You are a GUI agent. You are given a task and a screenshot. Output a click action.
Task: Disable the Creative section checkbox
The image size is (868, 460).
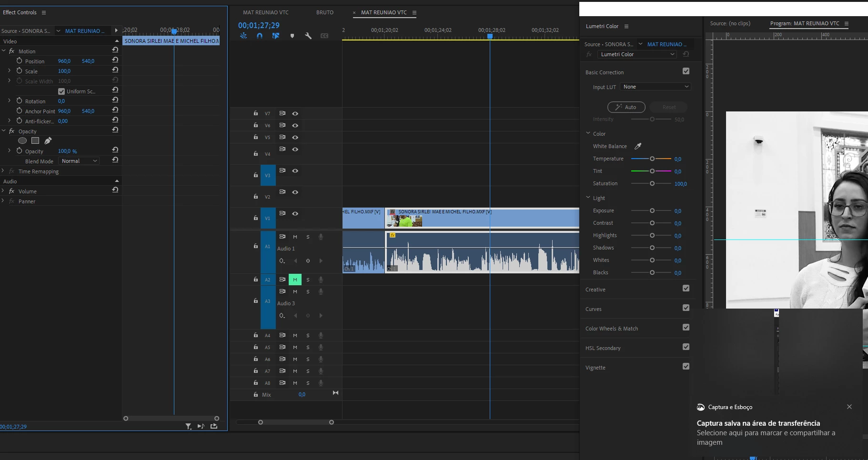(x=686, y=288)
